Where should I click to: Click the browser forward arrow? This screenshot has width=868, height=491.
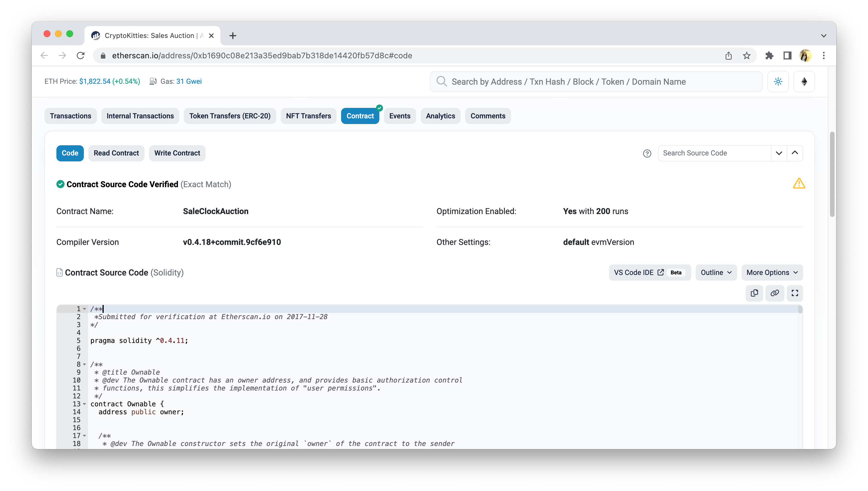(x=62, y=56)
